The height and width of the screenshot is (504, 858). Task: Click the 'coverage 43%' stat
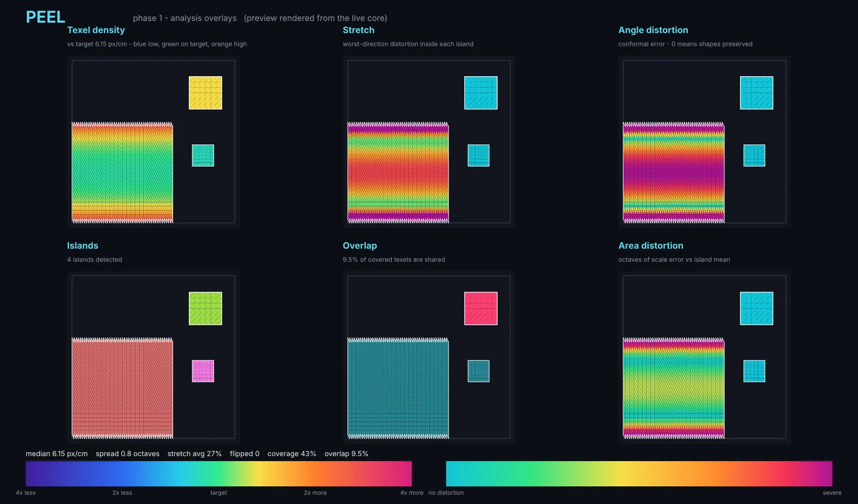click(x=292, y=454)
